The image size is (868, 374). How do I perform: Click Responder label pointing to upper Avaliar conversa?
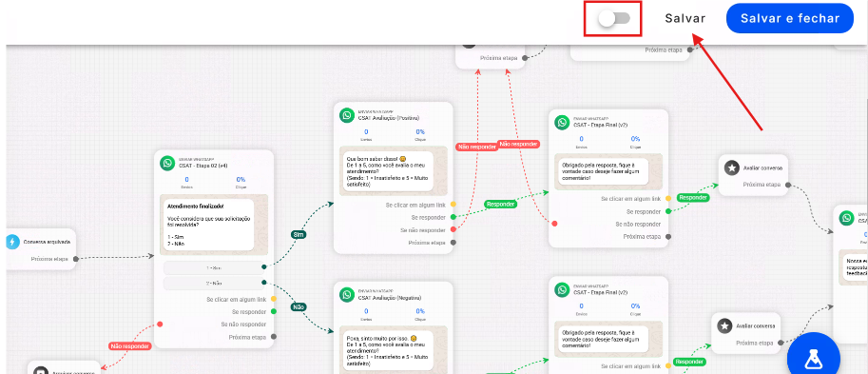tap(693, 197)
